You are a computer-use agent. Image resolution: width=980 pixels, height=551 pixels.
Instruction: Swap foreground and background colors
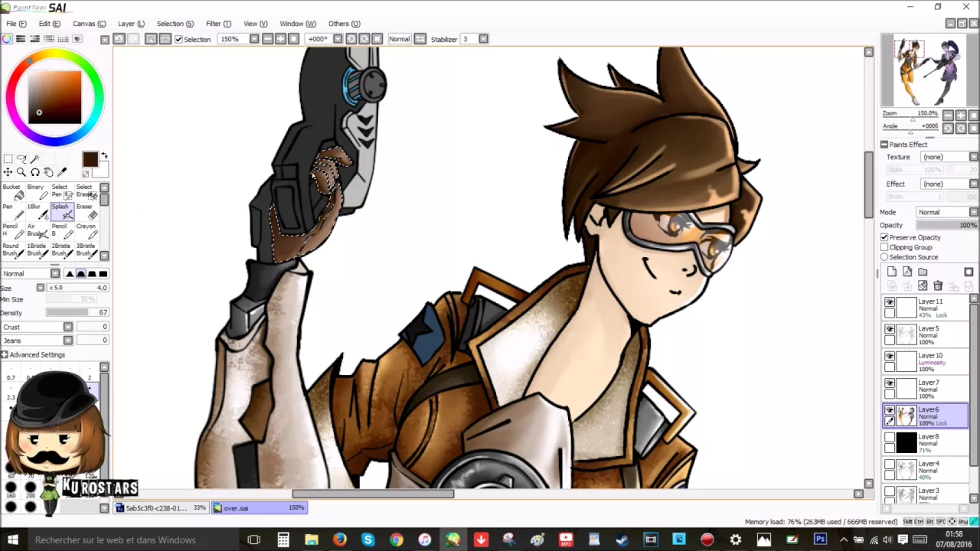point(104,156)
